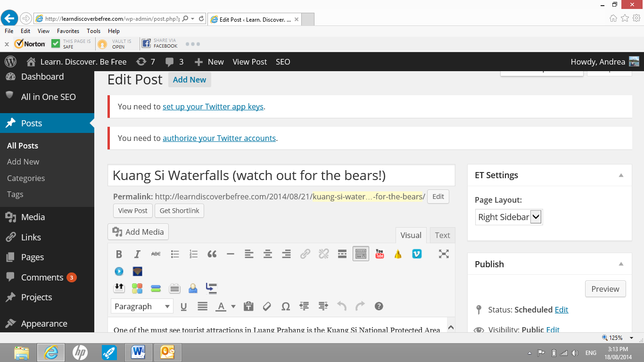This screenshot has height=362, width=644.
Task: Toggle underline formatting
Action: tap(184, 306)
